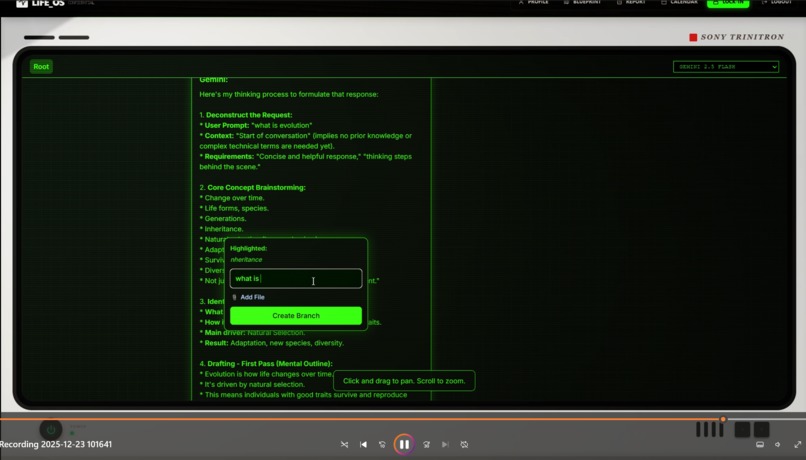Skip backward a few seconds
Image resolution: width=806 pixels, height=460 pixels.
tap(382, 445)
